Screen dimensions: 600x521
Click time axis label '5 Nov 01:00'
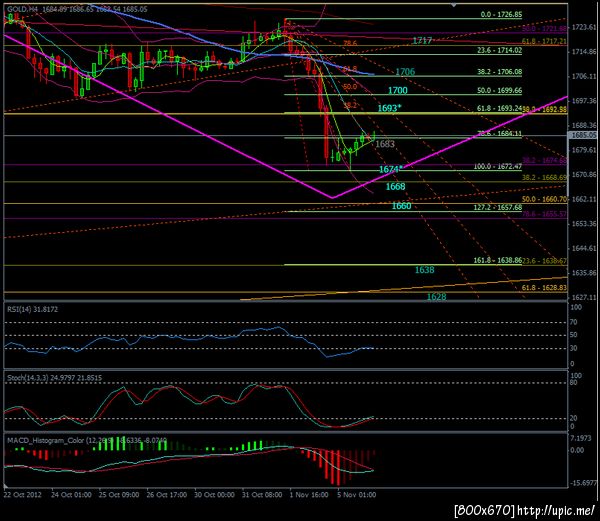point(357,494)
